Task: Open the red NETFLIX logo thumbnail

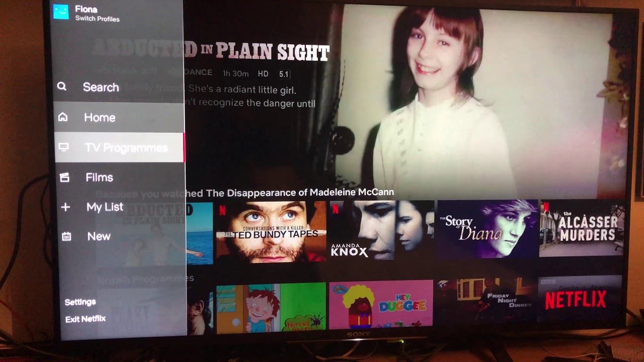Action: [580, 299]
